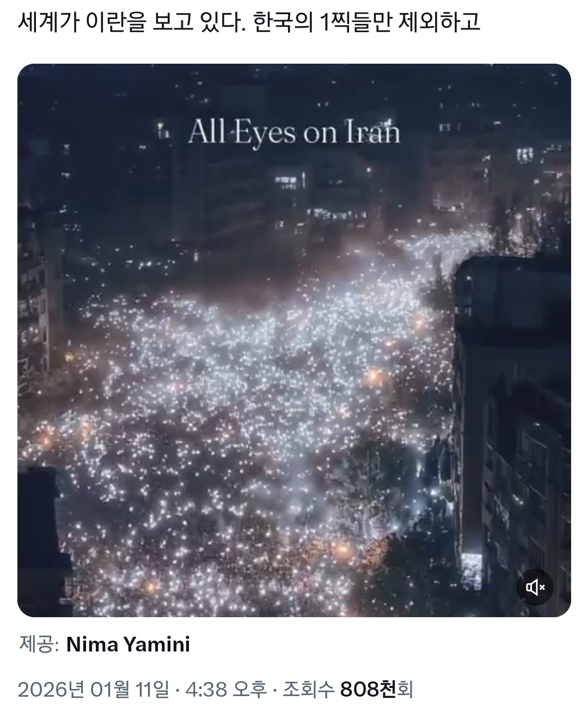The height and width of the screenshot is (707, 588).
Task: Click the 제공: label before Nima Yamini
Action: (39, 645)
